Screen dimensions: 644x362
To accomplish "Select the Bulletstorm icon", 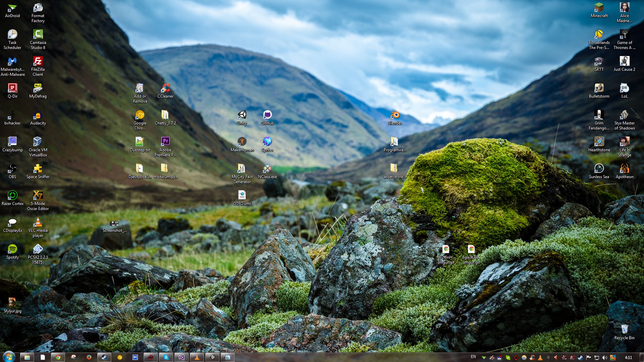I will [x=599, y=91].
